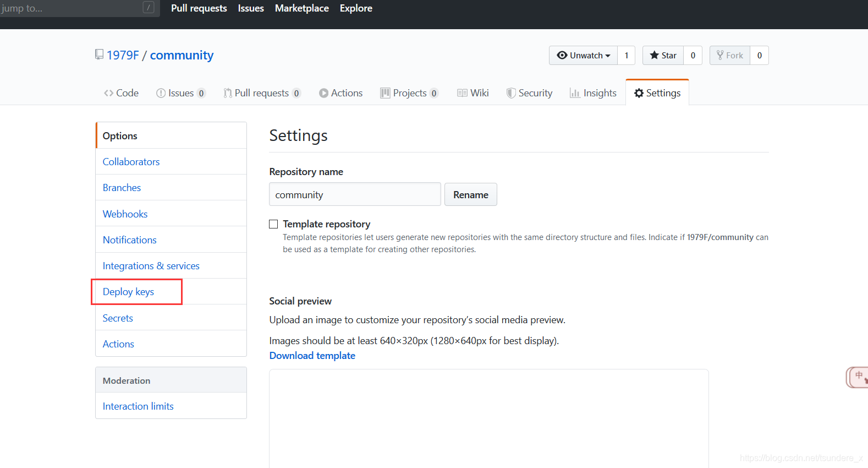The width and height of the screenshot is (868, 468).
Task: Star the community repository
Action: click(x=663, y=55)
